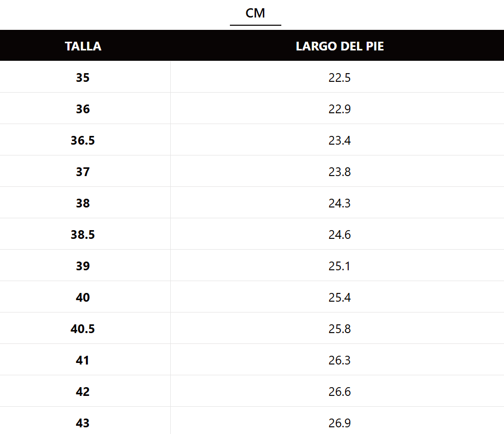This screenshot has height=434, width=504.
Task: Select size 40 row label
Action: click(x=83, y=298)
